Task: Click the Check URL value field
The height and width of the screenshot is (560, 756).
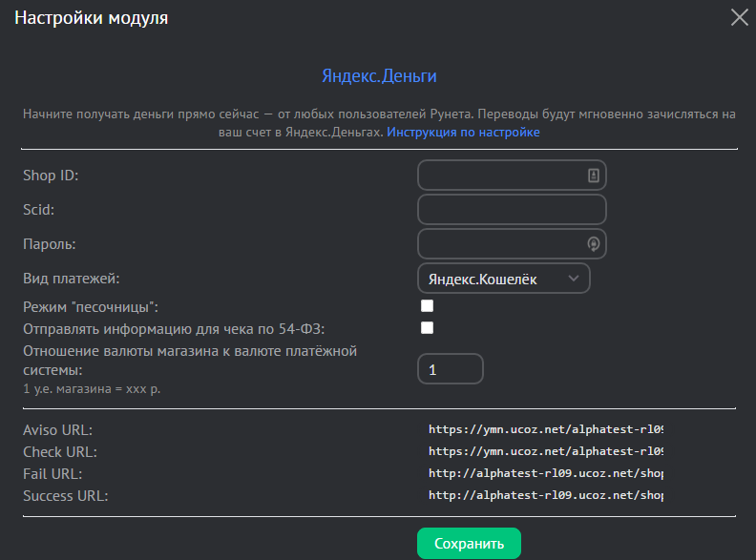Action: [x=545, y=451]
